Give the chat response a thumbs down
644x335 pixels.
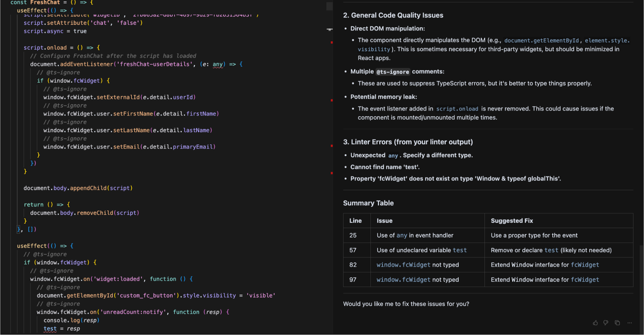(x=606, y=323)
